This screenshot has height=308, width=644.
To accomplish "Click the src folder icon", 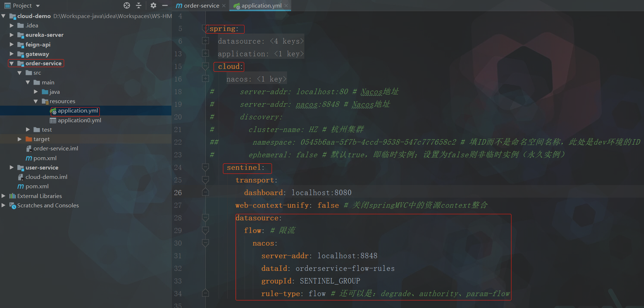I will 29,73.
